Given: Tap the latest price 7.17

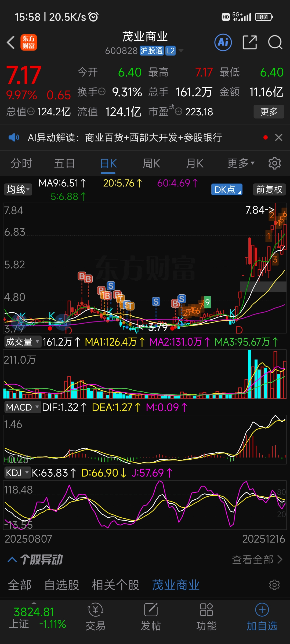Looking at the screenshot, I should pos(24,75).
